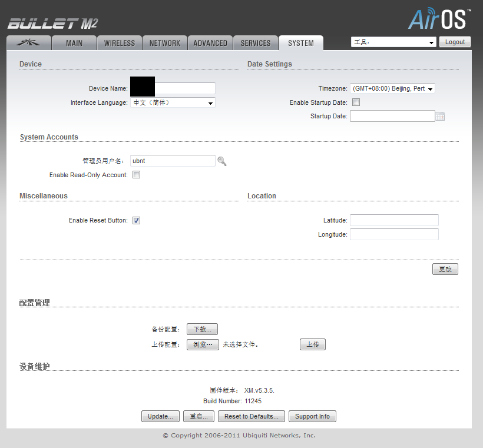The height and width of the screenshot is (448, 483).
Task: Click 下载 to back up configuration
Action: pyautogui.click(x=203, y=329)
